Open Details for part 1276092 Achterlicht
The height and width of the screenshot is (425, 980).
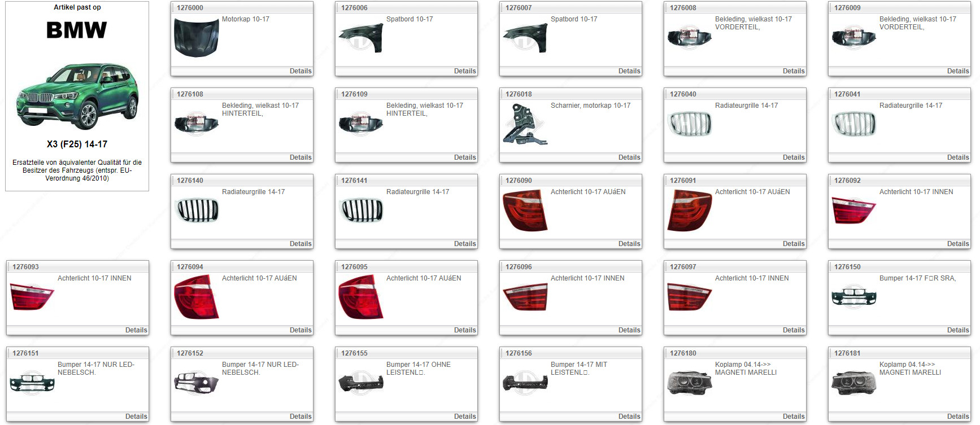pyautogui.click(x=958, y=244)
